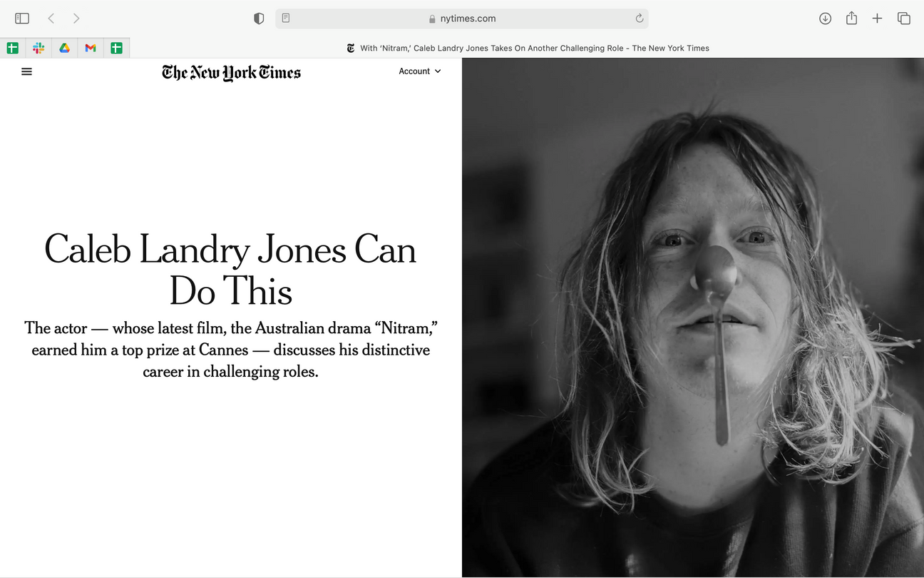The width and height of the screenshot is (924, 578).
Task: Show the Safari sidebar
Action: [22, 19]
